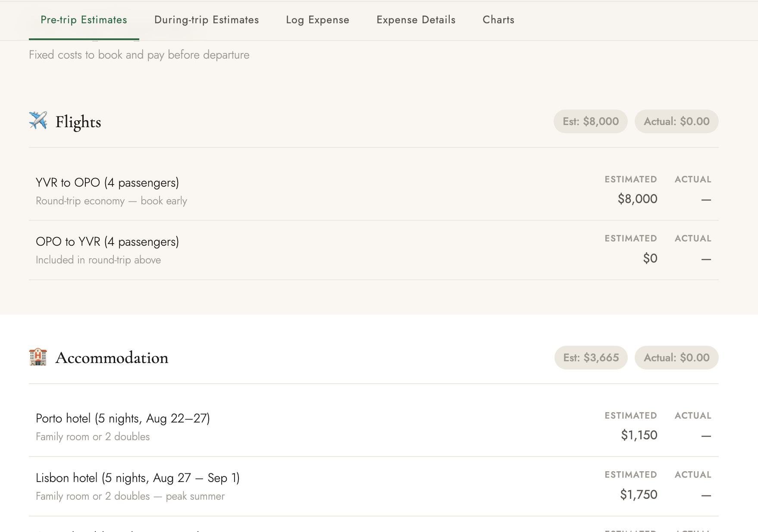The height and width of the screenshot is (532, 758).
Task: Open the Pre-trip Estimates tab
Action: point(84,20)
